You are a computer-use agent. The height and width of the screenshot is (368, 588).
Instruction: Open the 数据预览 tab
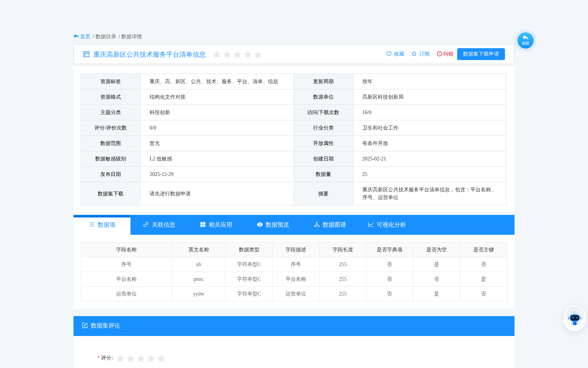tap(273, 225)
